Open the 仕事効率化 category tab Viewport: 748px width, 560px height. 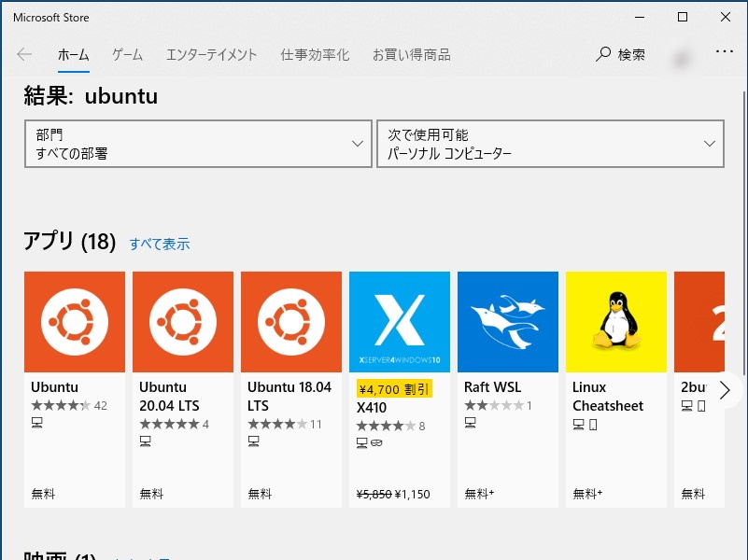point(315,54)
